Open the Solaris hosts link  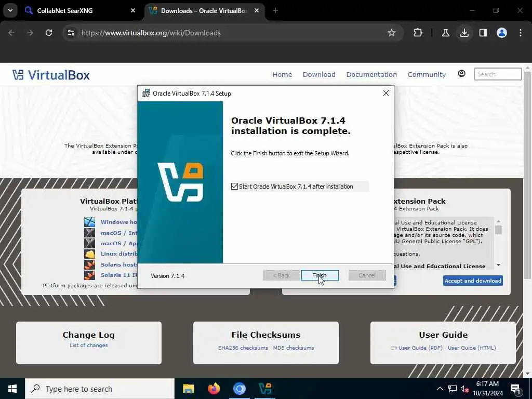(x=119, y=264)
